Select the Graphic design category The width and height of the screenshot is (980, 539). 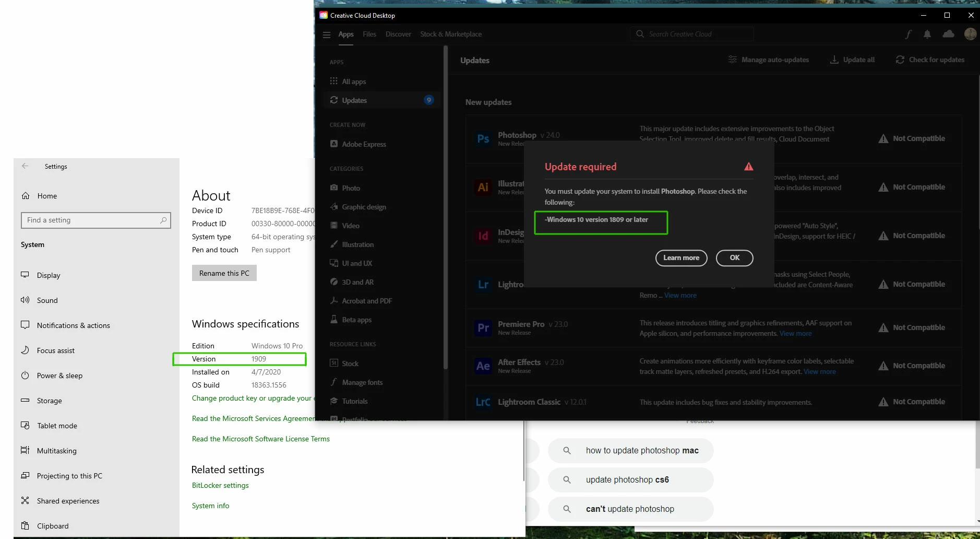381,207
